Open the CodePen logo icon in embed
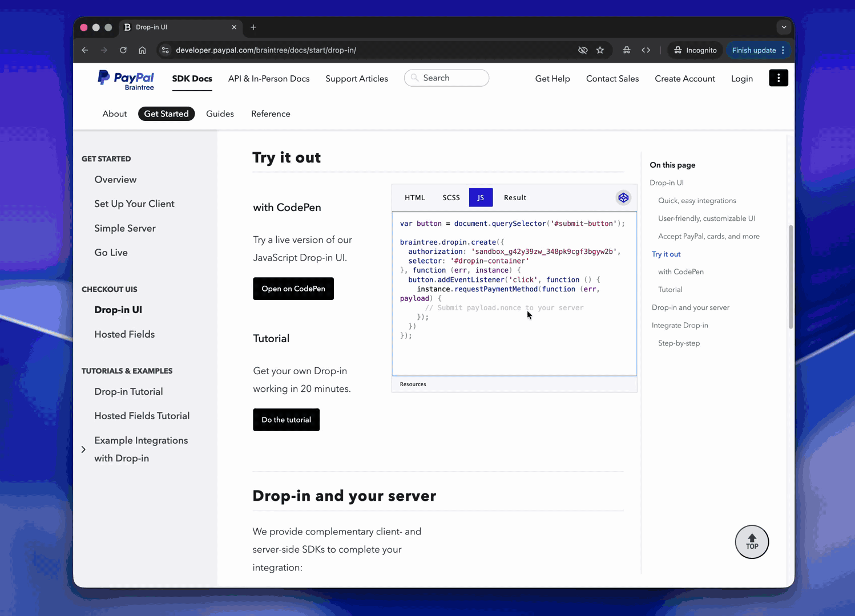 click(623, 198)
